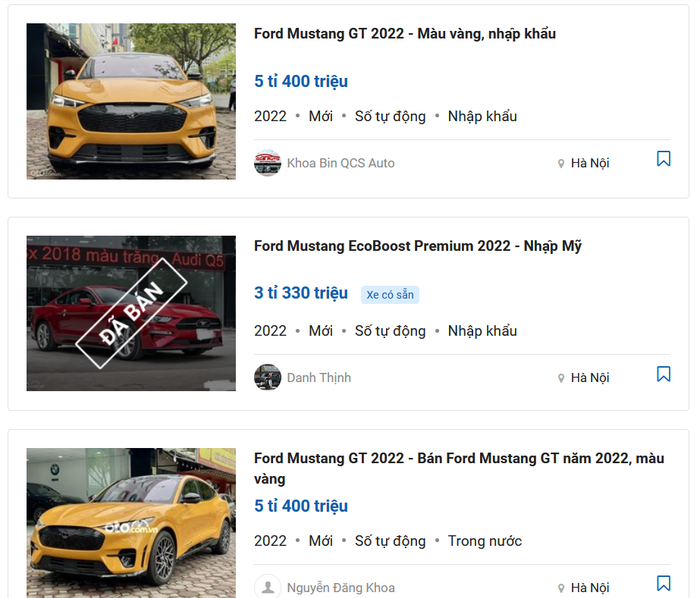The height and width of the screenshot is (598, 700).
Task: Open red Mustang photo marked ĐÃ BÁN
Action: pyautogui.click(x=131, y=313)
